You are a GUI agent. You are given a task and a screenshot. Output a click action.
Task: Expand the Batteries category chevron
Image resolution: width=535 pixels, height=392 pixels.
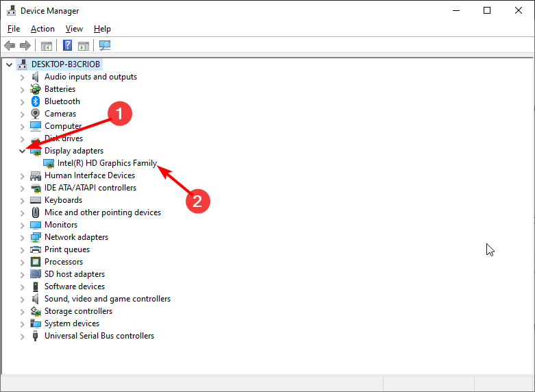pos(22,90)
